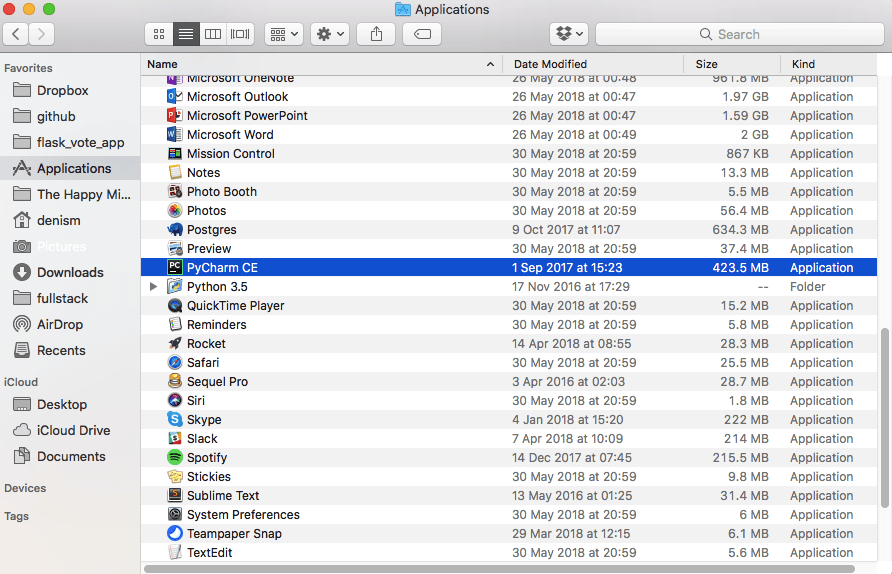
Task: Switch to cover flow view
Action: [240, 34]
